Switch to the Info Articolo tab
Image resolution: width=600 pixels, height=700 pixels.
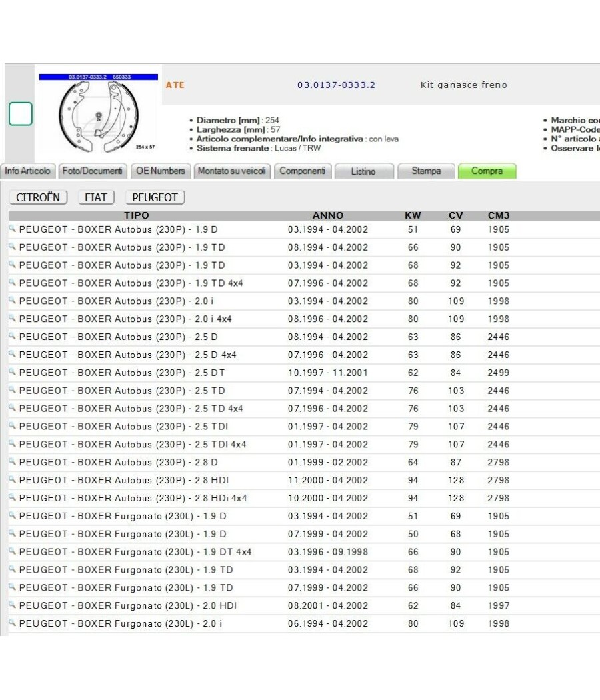[28, 171]
